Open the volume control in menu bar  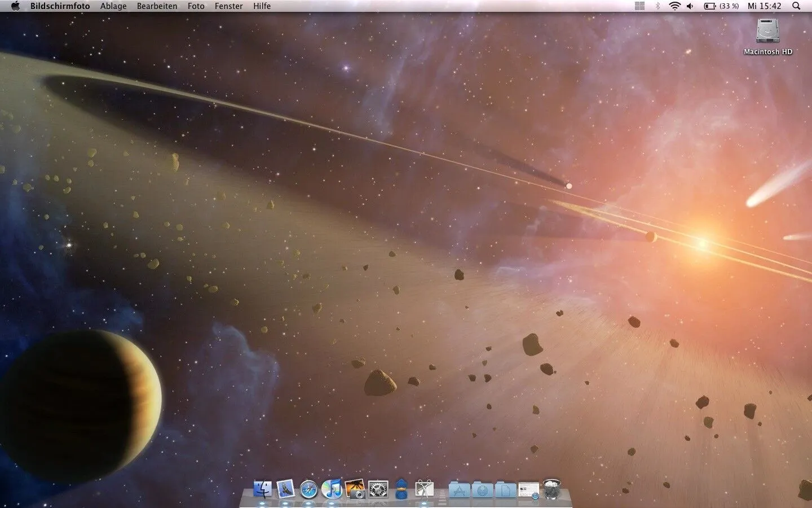coord(690,6)
